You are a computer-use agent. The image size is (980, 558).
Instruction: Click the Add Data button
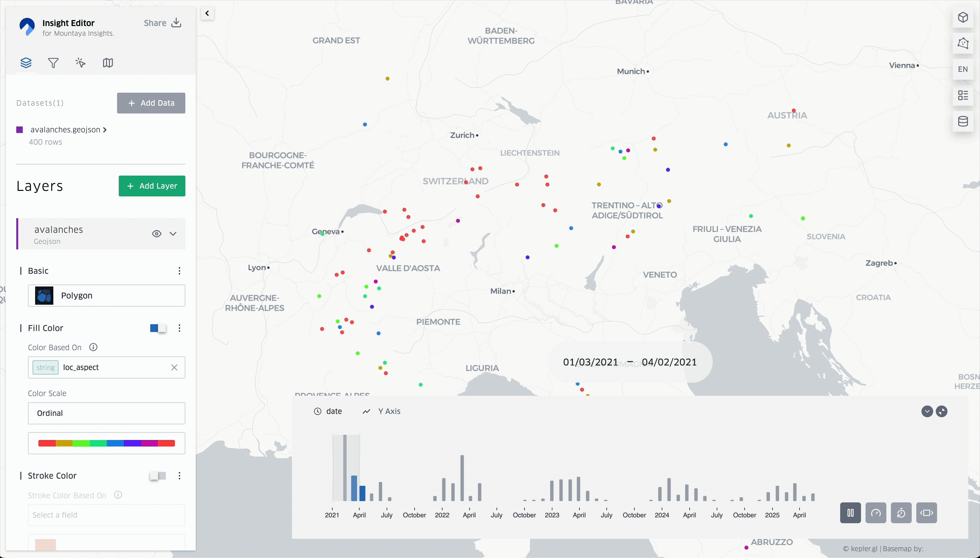pyautogui.click(x=151, y=103)
